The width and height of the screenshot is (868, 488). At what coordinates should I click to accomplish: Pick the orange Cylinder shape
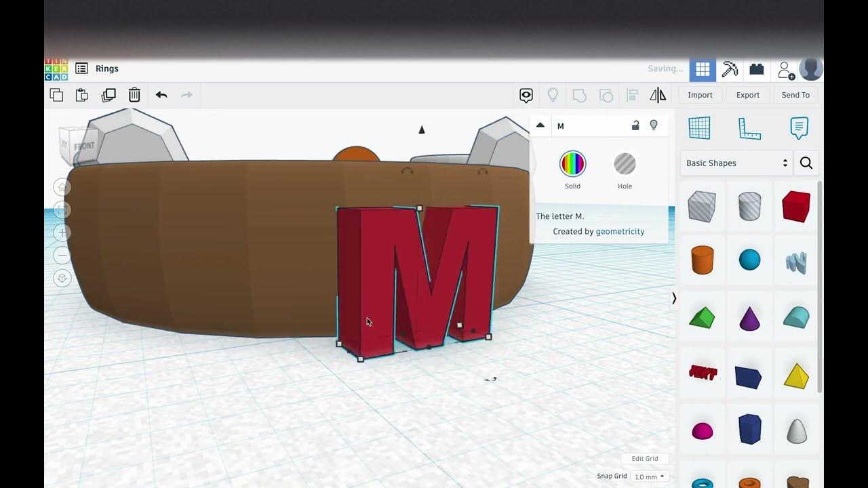pyautogui.click(x=703, y=260)
